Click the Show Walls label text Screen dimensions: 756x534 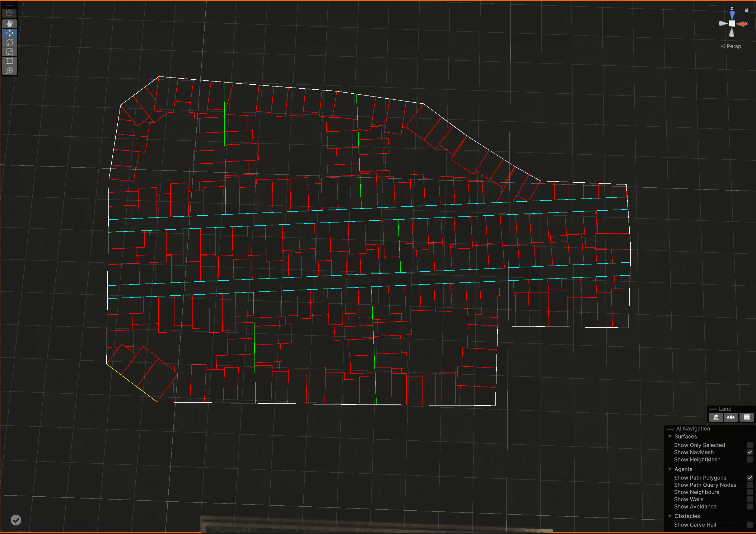point(689,499)
